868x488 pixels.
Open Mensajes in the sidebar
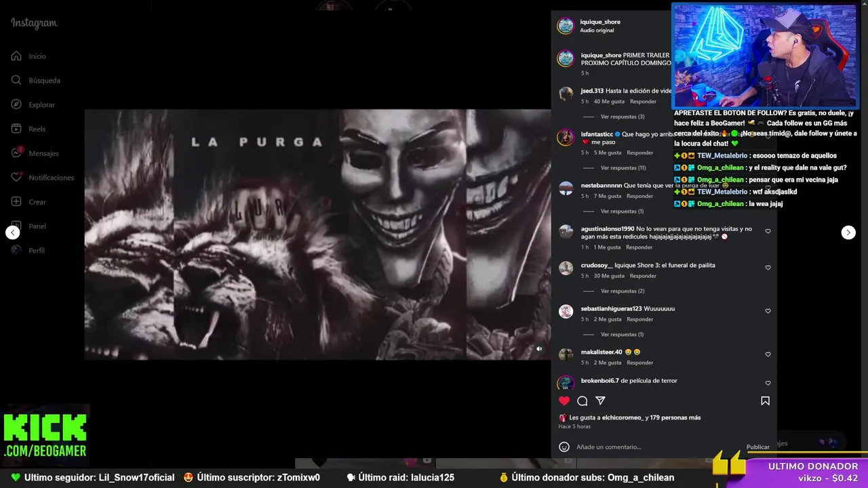(35, 153)
